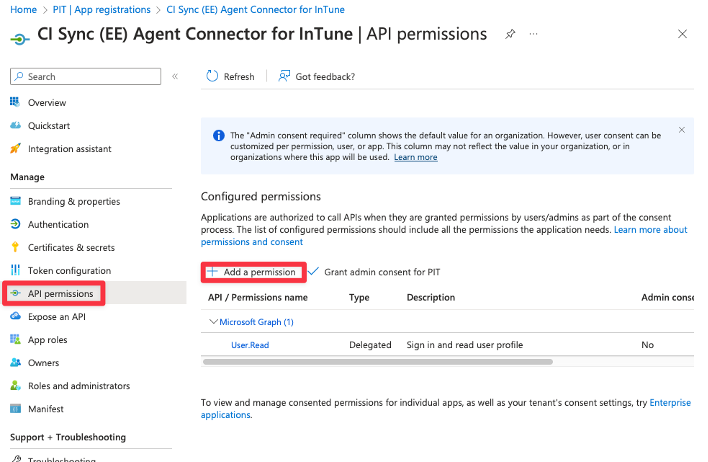708x462 pixels.
Task: Click the app logo icon beside the title
Action: (19, 40)
